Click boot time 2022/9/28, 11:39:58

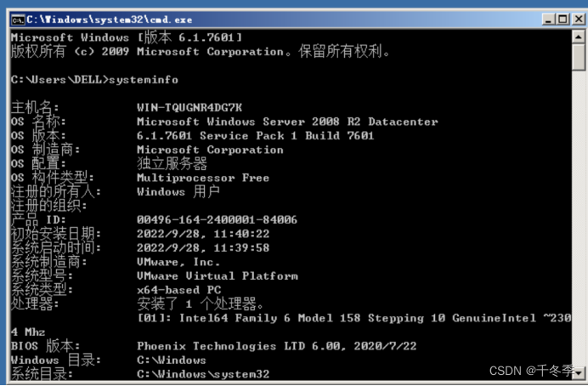[x=203, y=248]
